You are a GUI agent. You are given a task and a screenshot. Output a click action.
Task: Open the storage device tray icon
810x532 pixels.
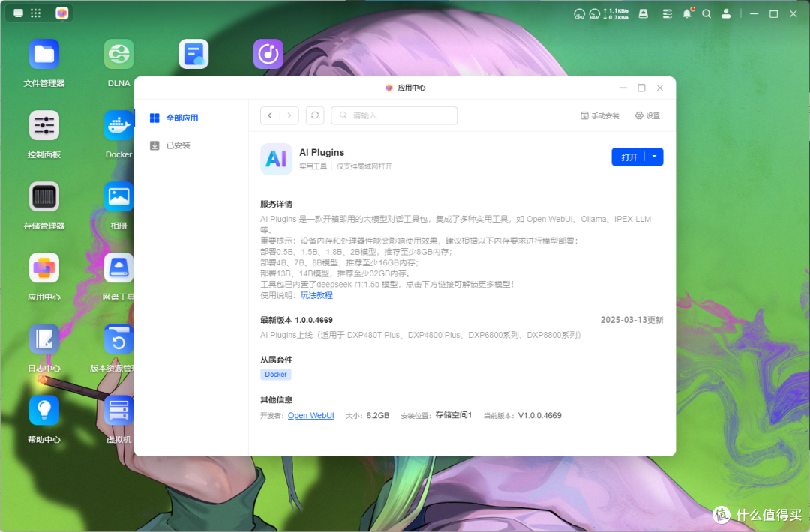[643, 14]
